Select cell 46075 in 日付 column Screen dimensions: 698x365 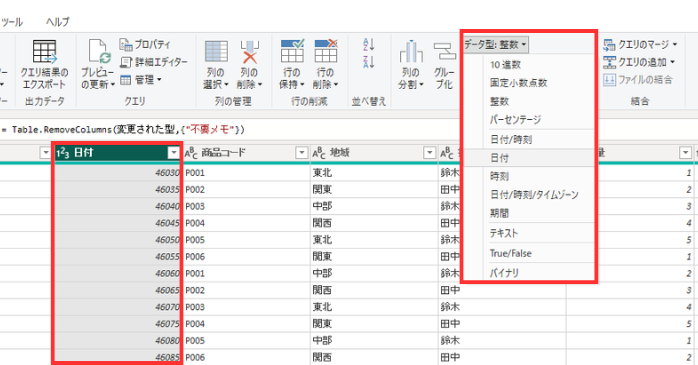[x=117, y=324]
